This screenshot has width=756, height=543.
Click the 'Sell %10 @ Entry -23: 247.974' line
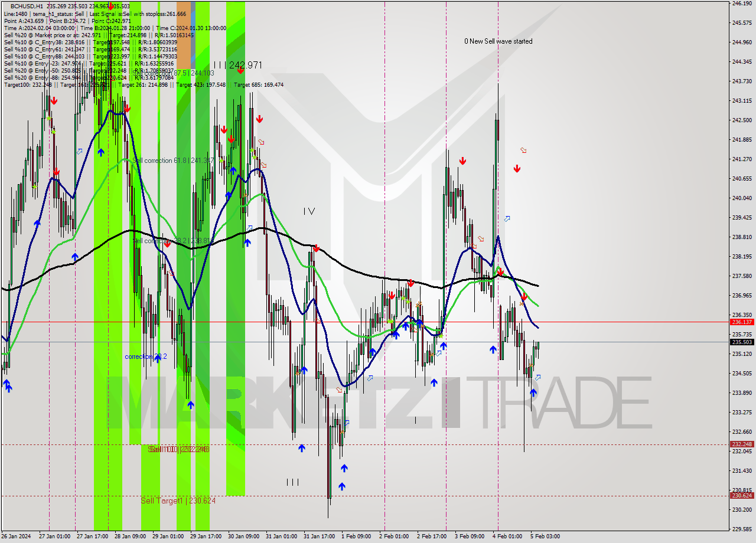click(x=89, y=63)
